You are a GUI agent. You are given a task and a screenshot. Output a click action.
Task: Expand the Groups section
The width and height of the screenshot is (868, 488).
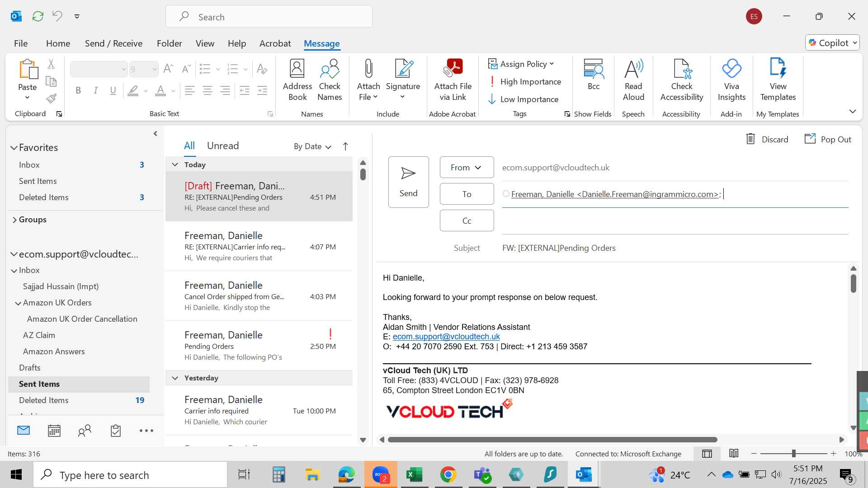pyautogui.click(x=14, y=220)
